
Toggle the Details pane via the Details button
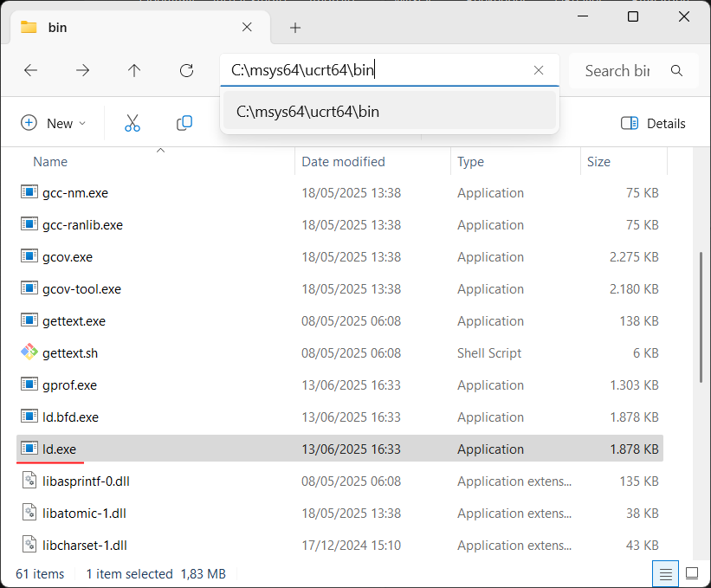pyautogui.click(x=653, y=123)
